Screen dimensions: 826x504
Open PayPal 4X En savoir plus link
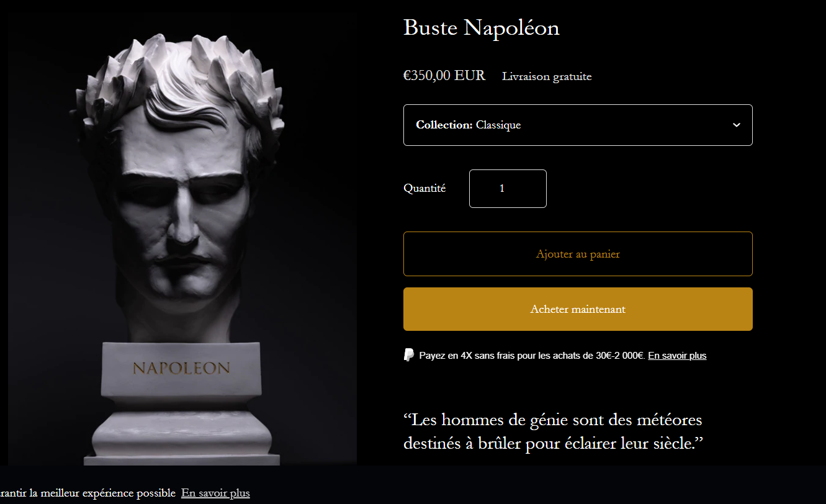click(677, 356)
